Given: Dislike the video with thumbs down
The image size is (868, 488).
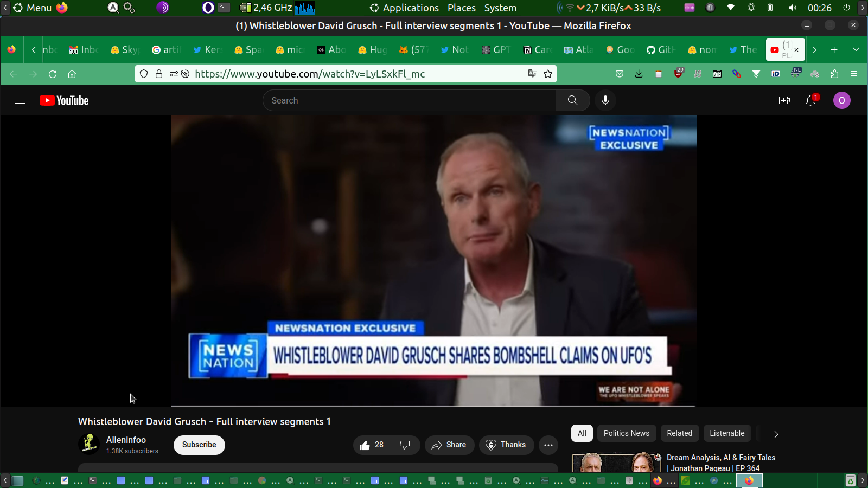Looking at the screenshot, I should 405,445.
